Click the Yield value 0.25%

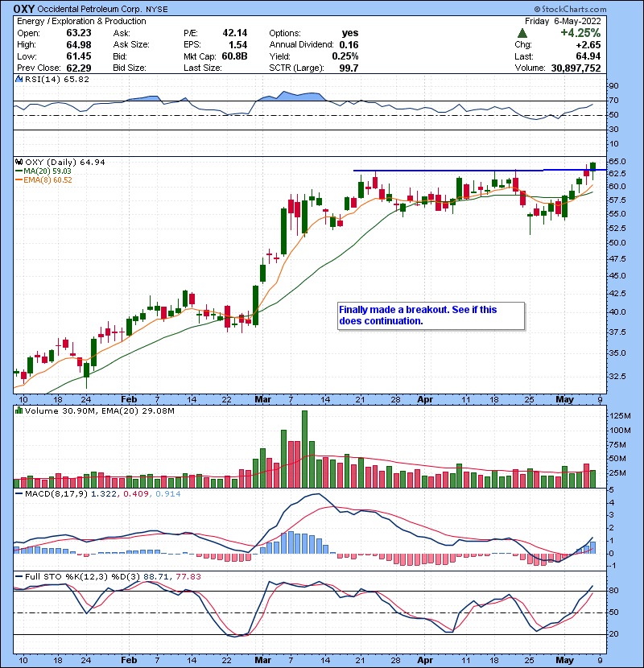[345, 56]
